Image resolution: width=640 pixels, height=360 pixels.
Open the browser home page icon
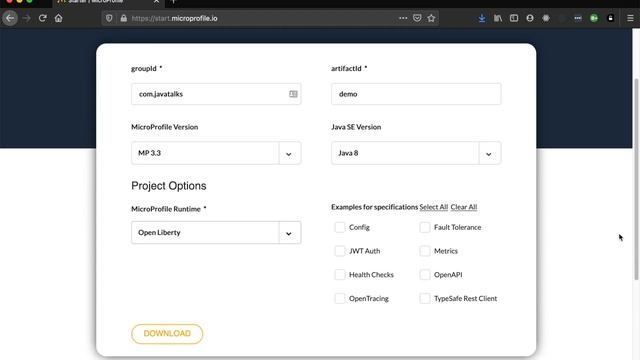[58, 18]
